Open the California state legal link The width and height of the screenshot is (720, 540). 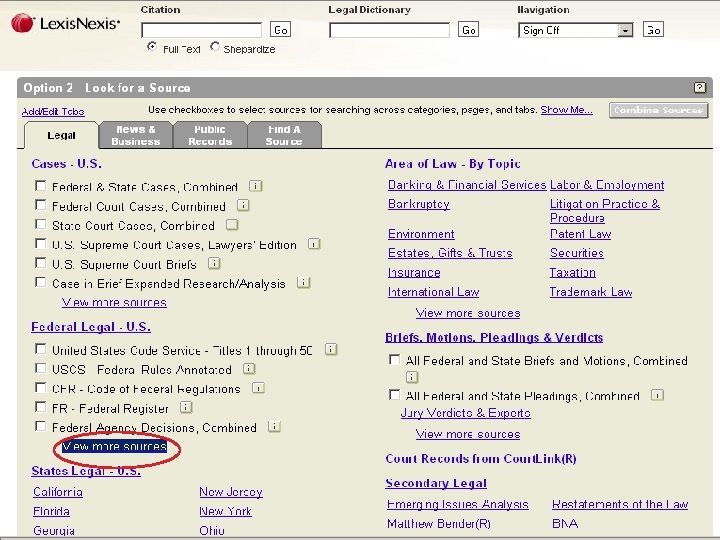(x=58, y=492)
